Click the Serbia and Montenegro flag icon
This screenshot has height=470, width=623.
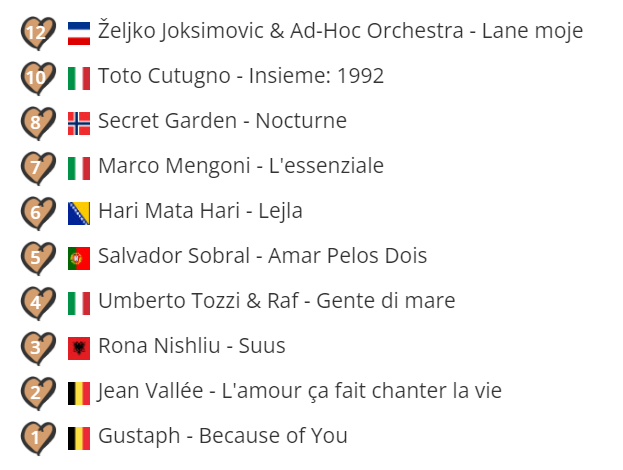pyautogui.click(x=79, y=33)
